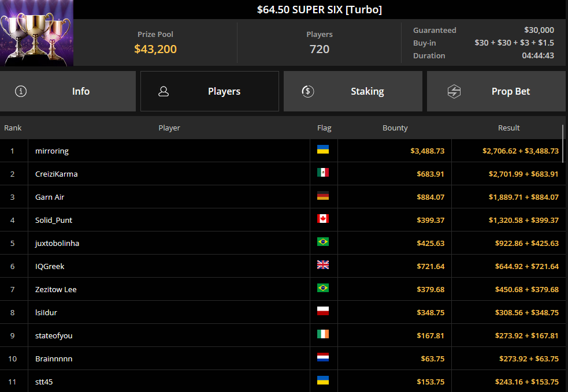Click Solid_Punt's Canada flag icon
The height and width of the screenshot is (392, 568).
(x=323, y=219)
